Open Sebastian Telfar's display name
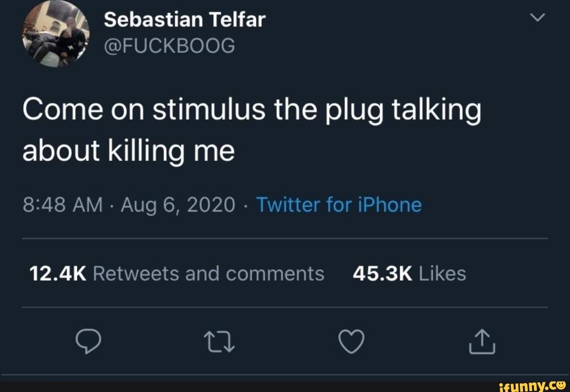This screenshot has height=392, width=570. point(184,19)
